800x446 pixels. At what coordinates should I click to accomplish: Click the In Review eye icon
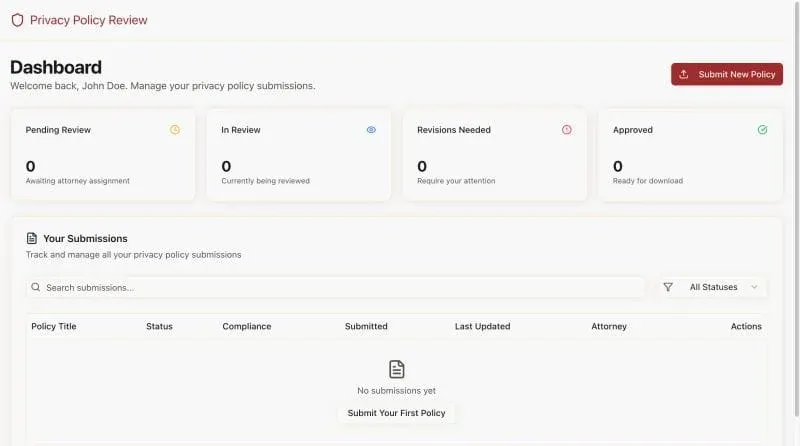(371, 130)
